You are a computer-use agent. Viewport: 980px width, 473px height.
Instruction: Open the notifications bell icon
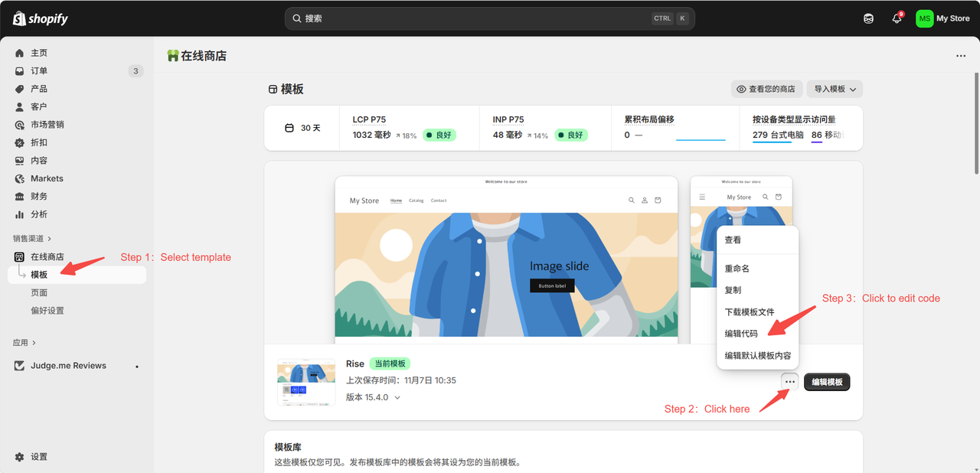coord(897,18)
